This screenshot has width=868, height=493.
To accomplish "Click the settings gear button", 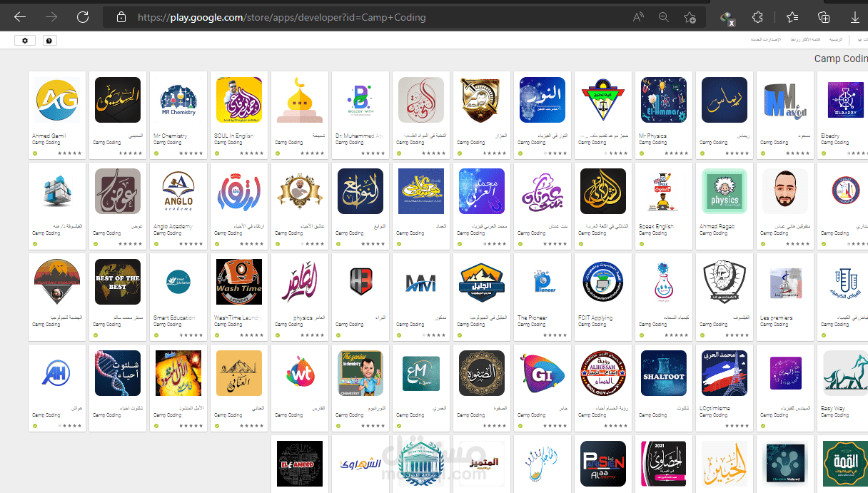I will [x=24, y=41].
